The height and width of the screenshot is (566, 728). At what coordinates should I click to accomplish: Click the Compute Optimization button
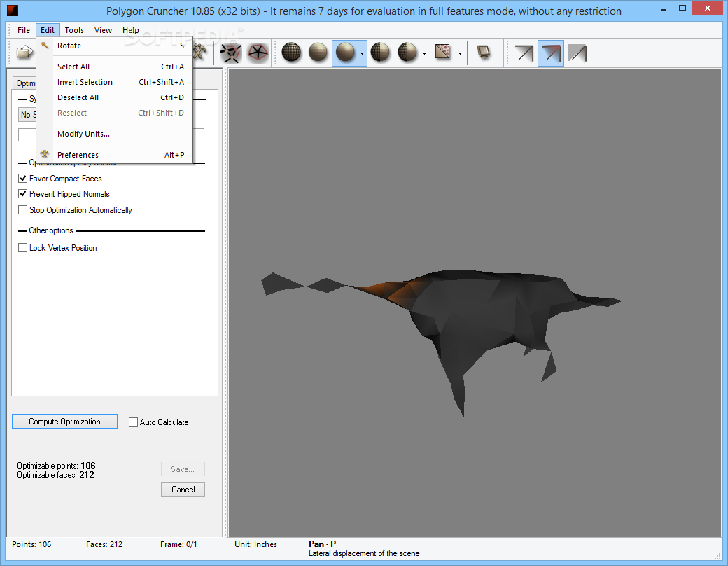64,422
